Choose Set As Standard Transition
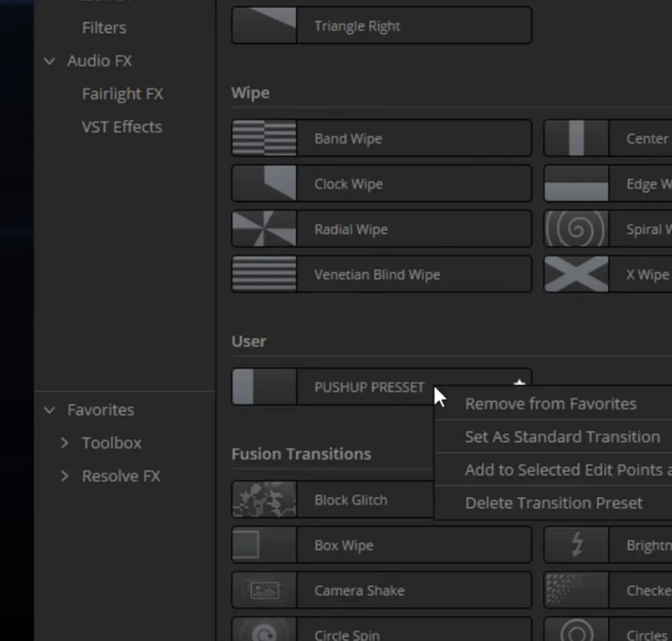Image resolution: width=672 pixels, height=641 pixels. [x=553, y=437]
